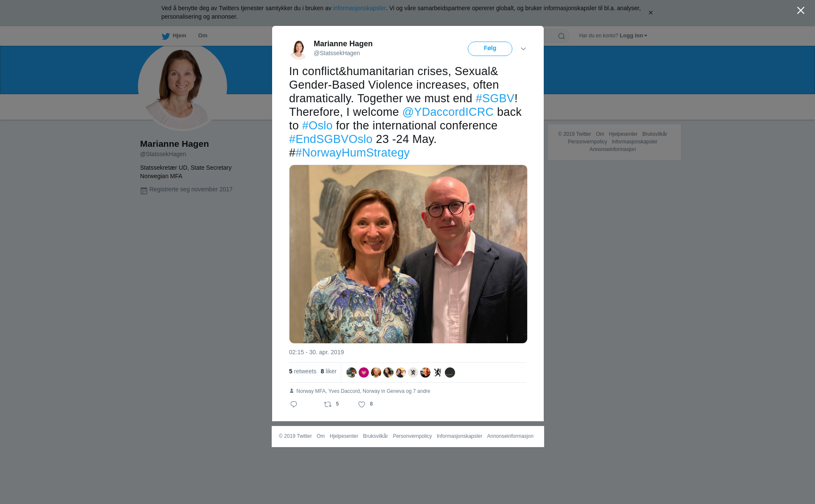The height and width of the screenshot is (504, 815).
Task: Open the tweet photo of two people
Action: (x=408, y=254)
